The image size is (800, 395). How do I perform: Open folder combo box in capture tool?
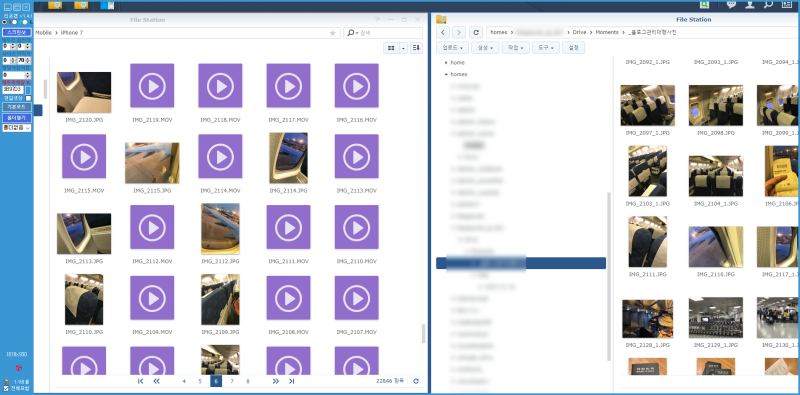coord(17,127)
